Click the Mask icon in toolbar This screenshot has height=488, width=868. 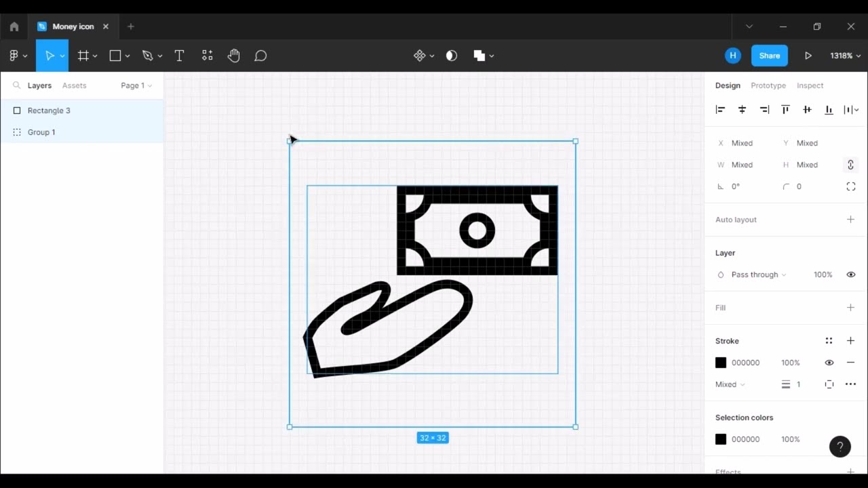tap(452, 56)
